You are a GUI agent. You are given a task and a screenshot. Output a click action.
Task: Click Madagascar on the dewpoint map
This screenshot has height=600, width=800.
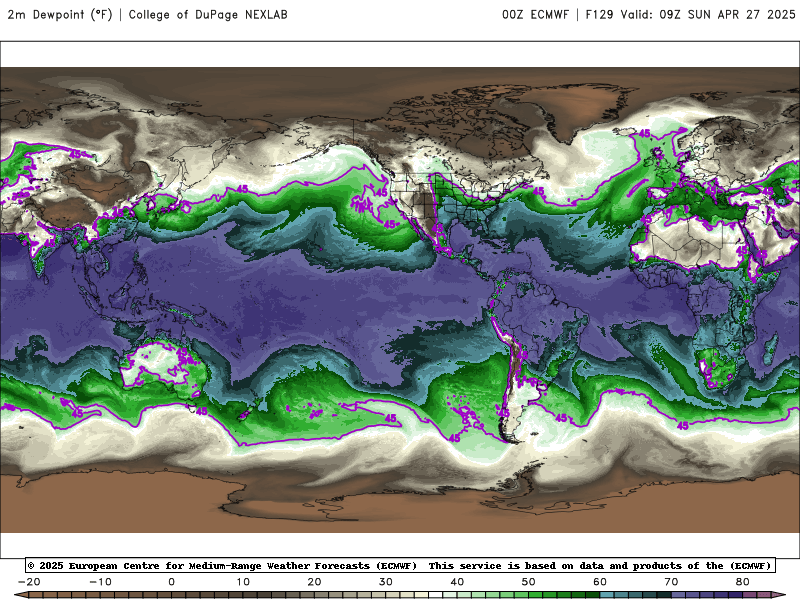click(771, 348)
